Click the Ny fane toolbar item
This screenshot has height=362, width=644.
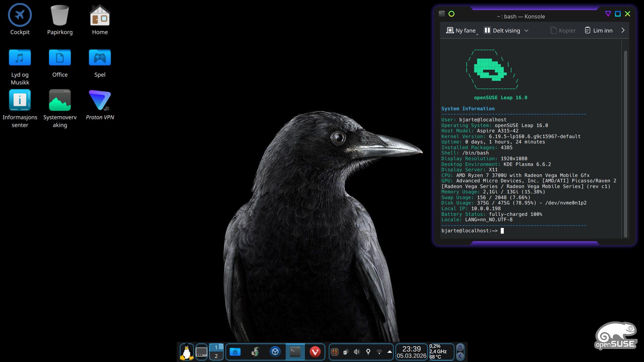click(x=462, y=31)
